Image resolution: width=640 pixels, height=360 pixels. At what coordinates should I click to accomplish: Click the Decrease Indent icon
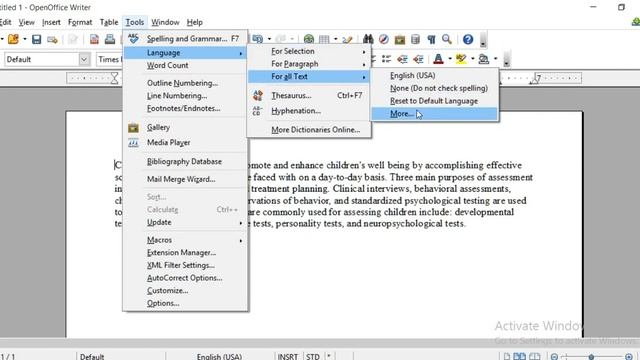pyautogui.click(x=402, y=59)
